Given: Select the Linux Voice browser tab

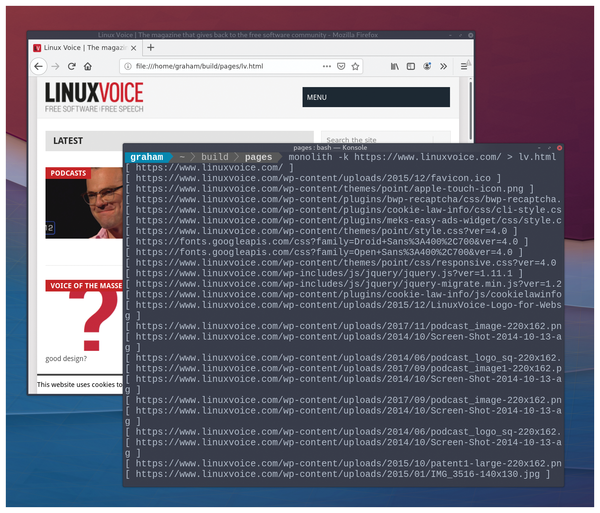Looking at the screenshot, I should tap(85, 48).
